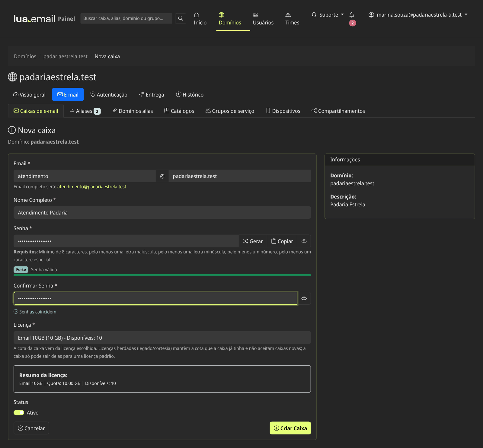Open the marina.souza account menu

coord(418,15)
